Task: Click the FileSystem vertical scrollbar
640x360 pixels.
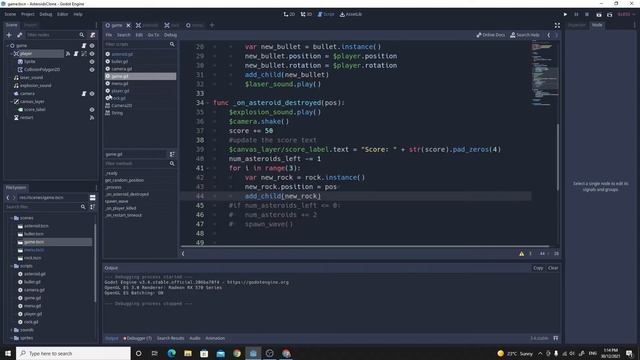Action: (x=95, y=263)
